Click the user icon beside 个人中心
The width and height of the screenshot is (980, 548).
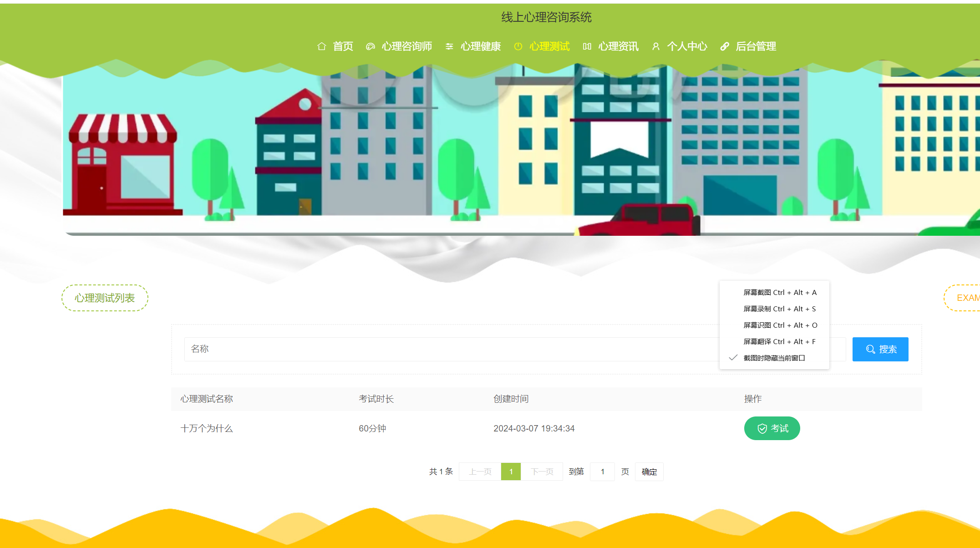tap(656, 46)
